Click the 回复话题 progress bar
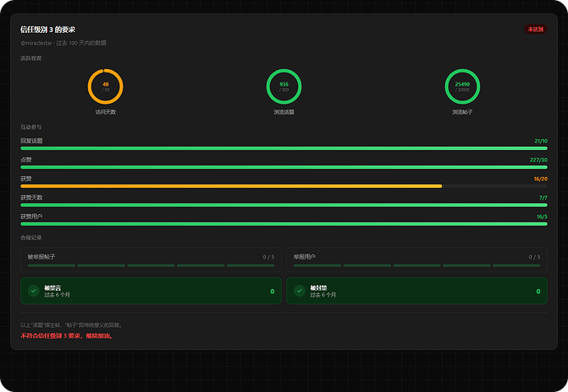This screenshot has height=392, width=568. pos(284,148)
